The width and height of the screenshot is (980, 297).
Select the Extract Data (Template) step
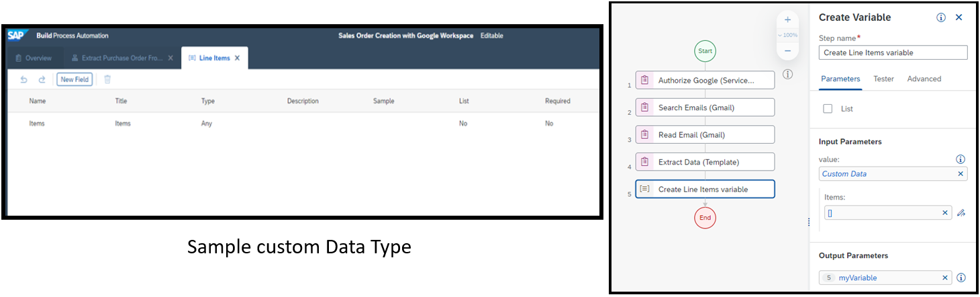coord(705,162)
